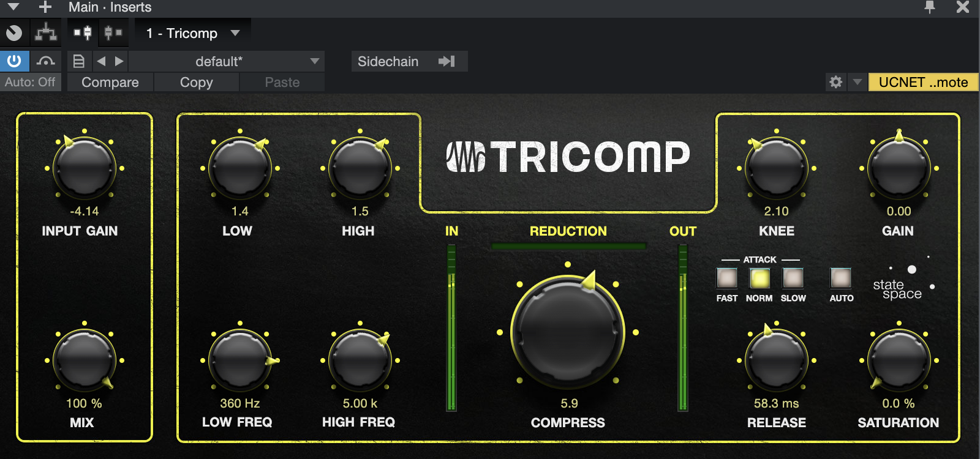980x459 pixels.
Task: Click the Saturation knob
Action: (899, 360)
